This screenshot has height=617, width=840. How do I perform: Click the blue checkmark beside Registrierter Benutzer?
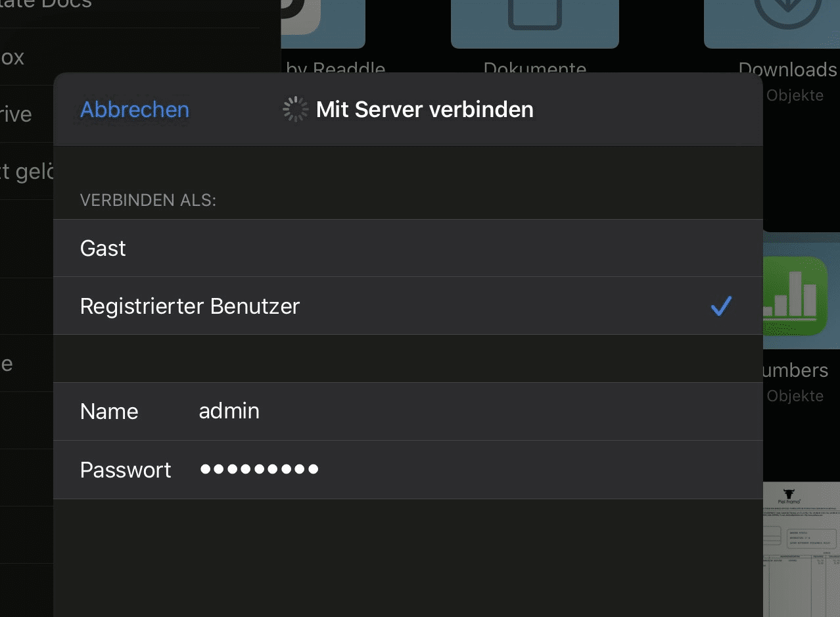point(721,307)
